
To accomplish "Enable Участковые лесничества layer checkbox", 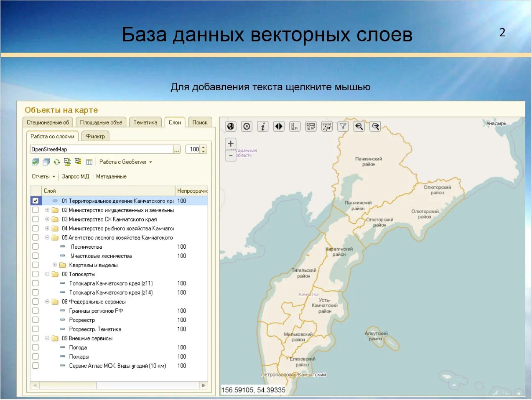I will click(x=36, y=256).
